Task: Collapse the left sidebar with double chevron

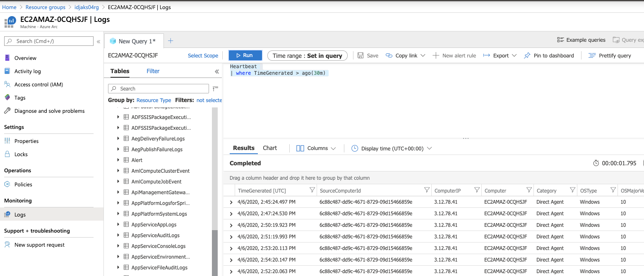Action: click(x=99, y=41)
